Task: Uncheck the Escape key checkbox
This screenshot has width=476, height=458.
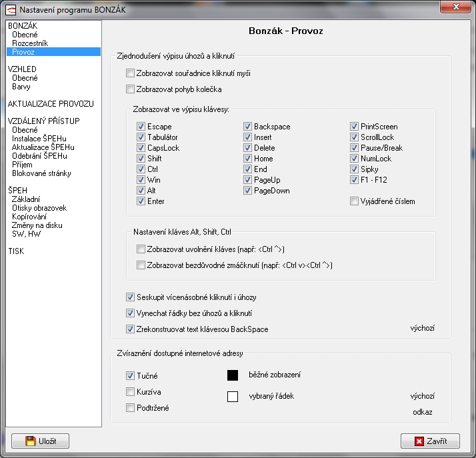Action: [141, 126]
